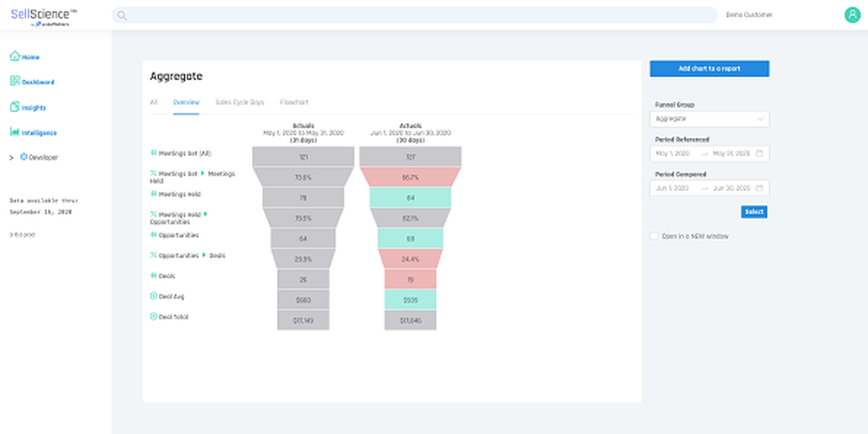The image size is (868, 434).
Task: Click the percent icon beside Opportunities to Deals
Action: (154, 255)
